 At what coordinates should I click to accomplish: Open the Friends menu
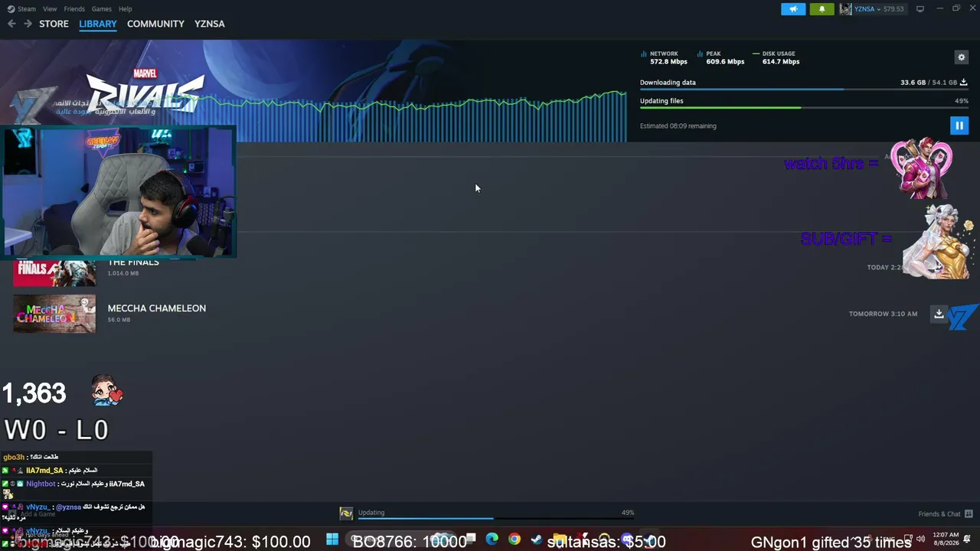click(74, 9)
